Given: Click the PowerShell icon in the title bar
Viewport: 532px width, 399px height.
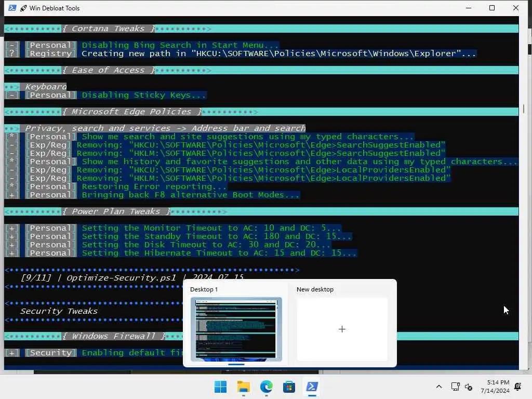Looking at the screenshot, I should pos(12,8).
